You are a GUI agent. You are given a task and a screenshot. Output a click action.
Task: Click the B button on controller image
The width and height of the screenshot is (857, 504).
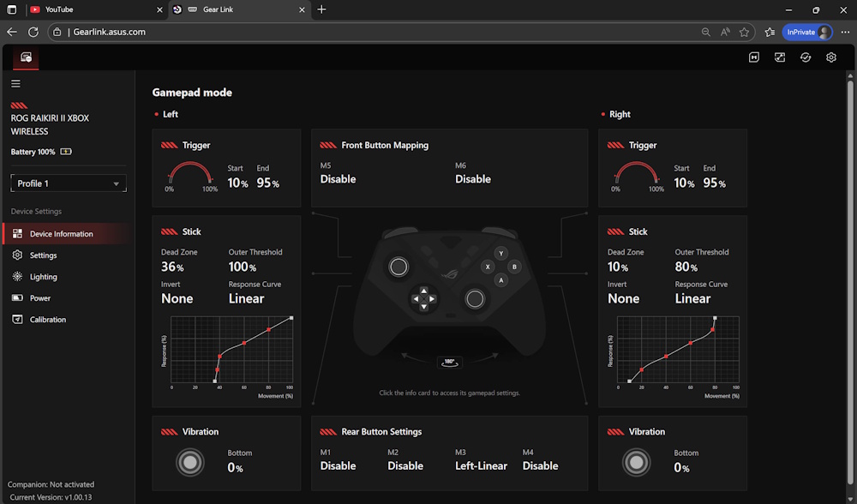coord(514,267)
